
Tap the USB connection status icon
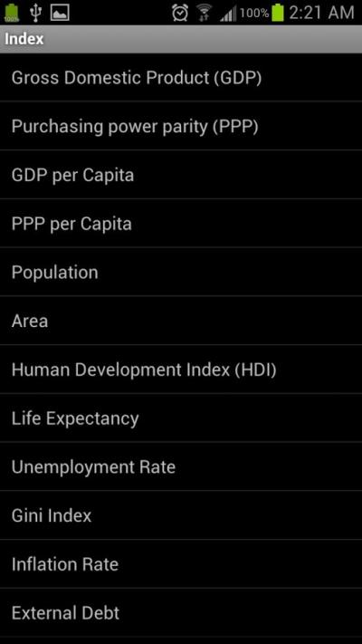(35, 13)
